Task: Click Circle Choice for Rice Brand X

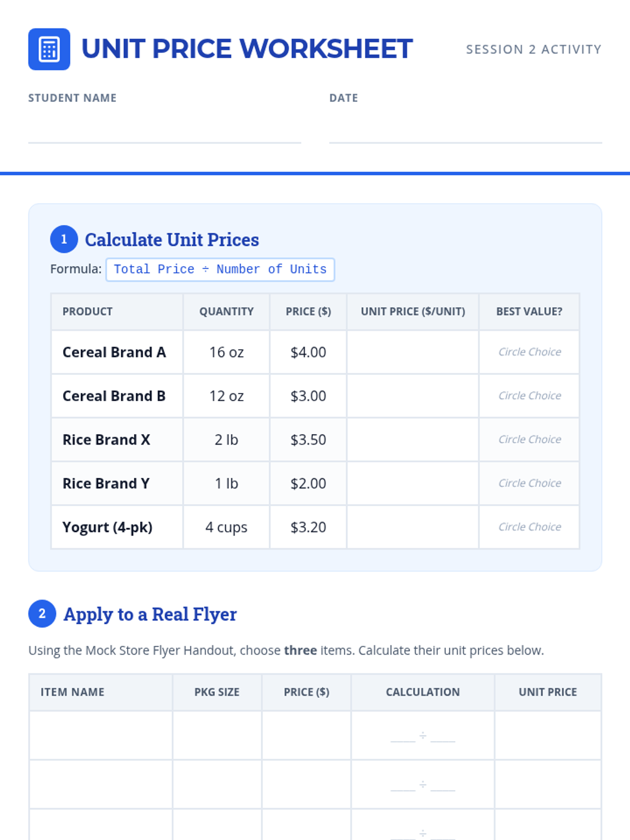Action: 530,439
